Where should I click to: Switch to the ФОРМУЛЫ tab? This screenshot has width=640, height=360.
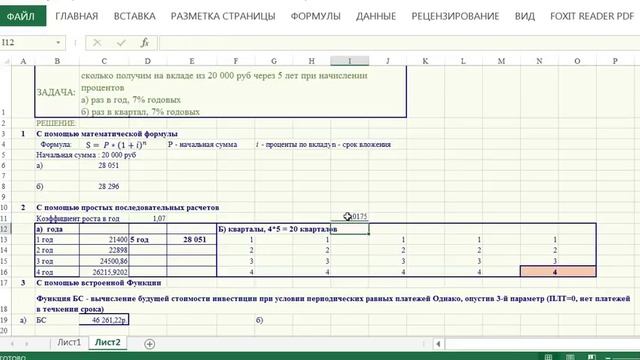[316, 16]
